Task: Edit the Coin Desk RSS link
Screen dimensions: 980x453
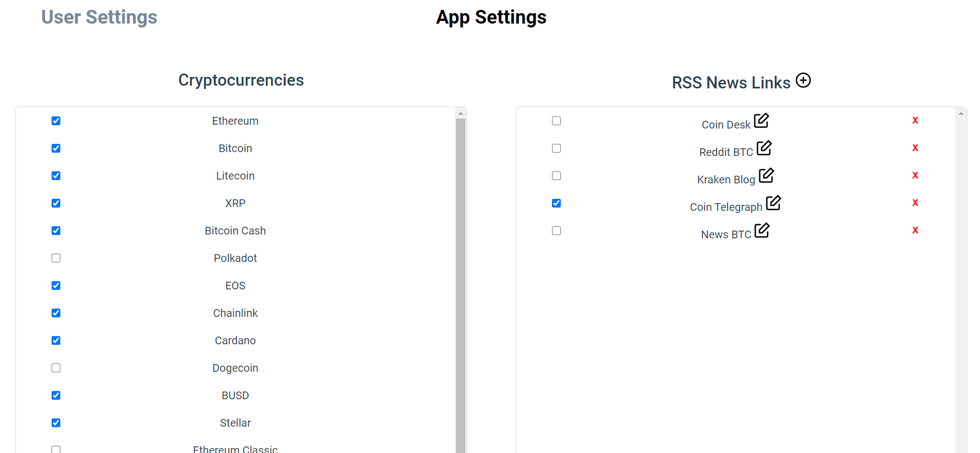Action: (x=762, y=120)
